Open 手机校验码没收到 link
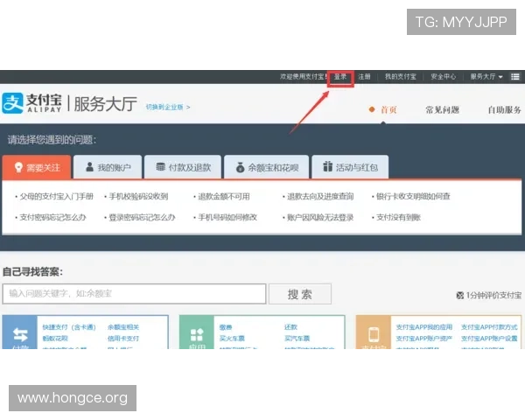Screen dimensions: 525x420 pos(138,196)
